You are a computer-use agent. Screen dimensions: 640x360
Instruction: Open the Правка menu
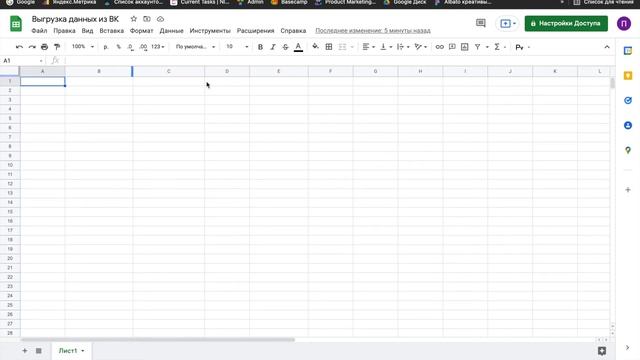[64, 31]
